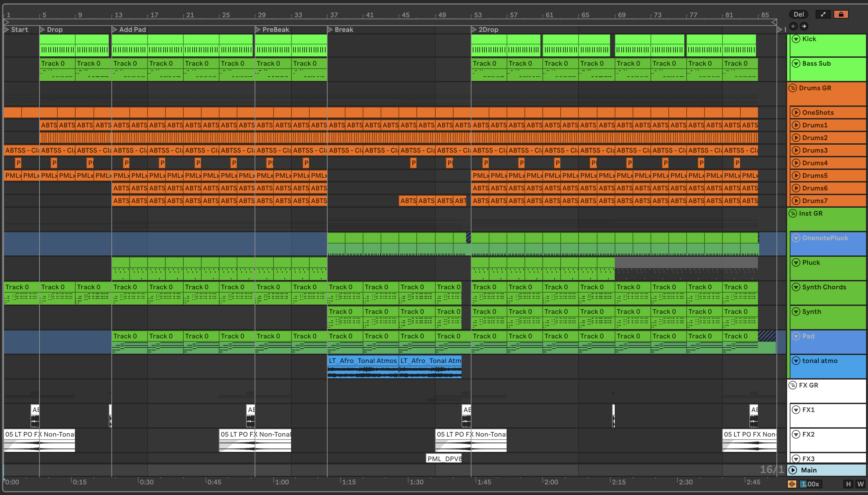Collapse the tonal atmo track arrow
The height and width of the screenshot is (495, 868).
click(x=796, y=361)
